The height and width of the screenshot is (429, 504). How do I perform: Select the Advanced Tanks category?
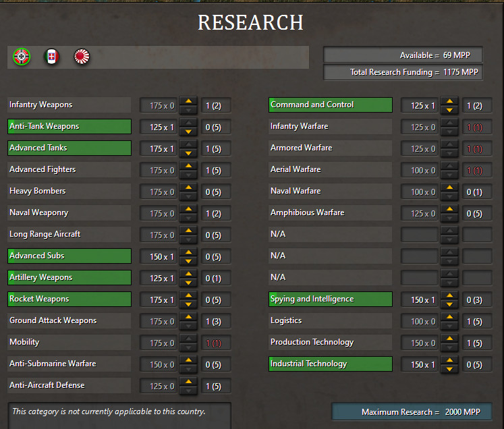click(x=69, y=148)
